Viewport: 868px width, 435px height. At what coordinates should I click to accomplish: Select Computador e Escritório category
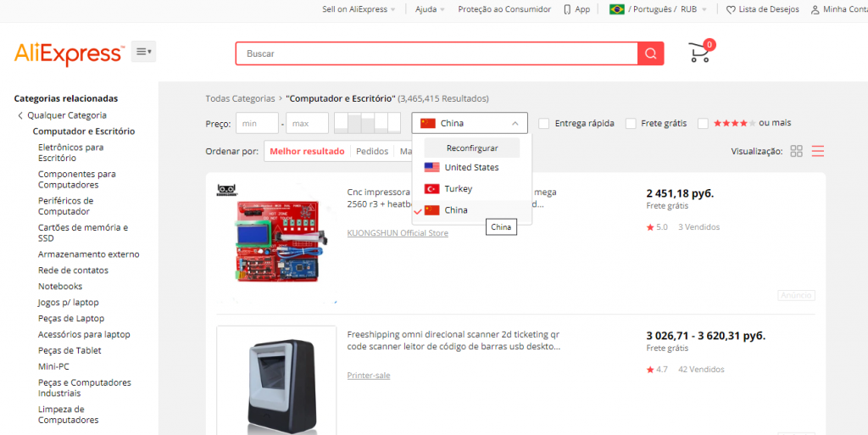pyautogui.click(x=84, y=131)
